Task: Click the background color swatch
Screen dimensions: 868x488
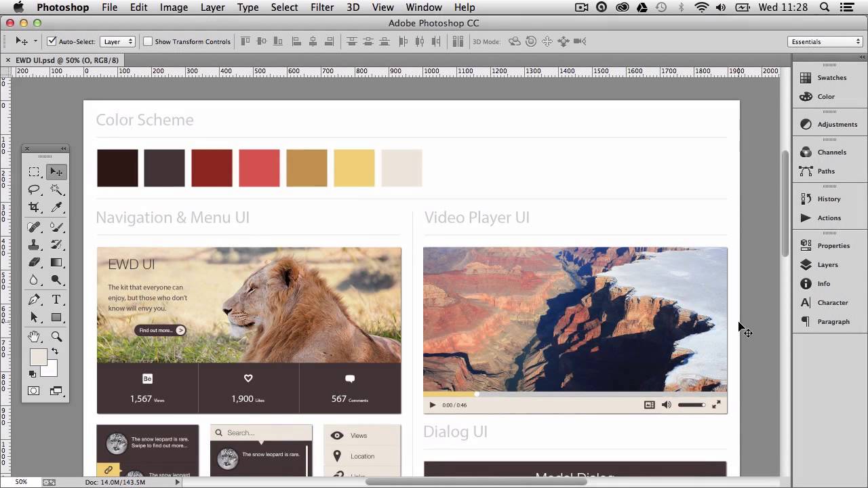Action: (x=52, y=370)
